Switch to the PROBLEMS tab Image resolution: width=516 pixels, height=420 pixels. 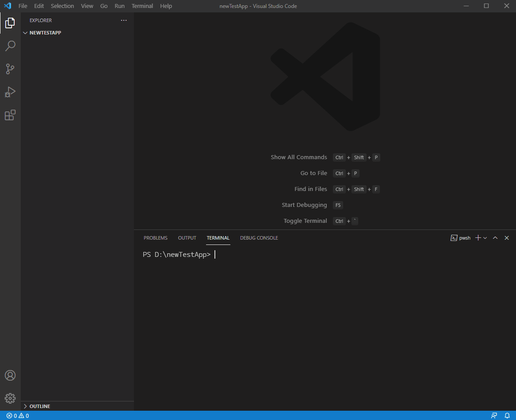point(156,238)
